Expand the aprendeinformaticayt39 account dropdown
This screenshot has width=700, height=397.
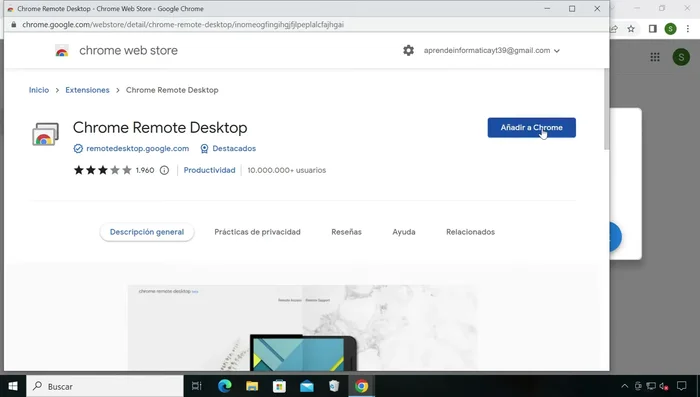click(492, 50)
